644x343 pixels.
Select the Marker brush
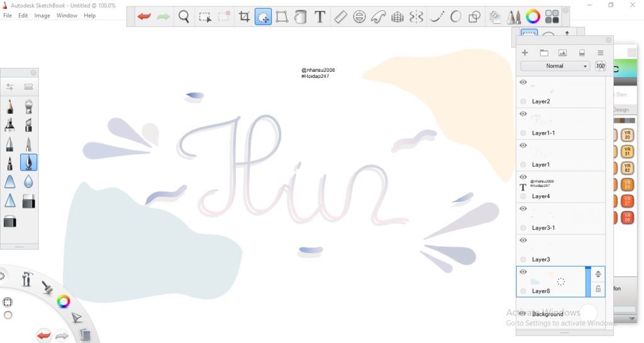[10, 125]
